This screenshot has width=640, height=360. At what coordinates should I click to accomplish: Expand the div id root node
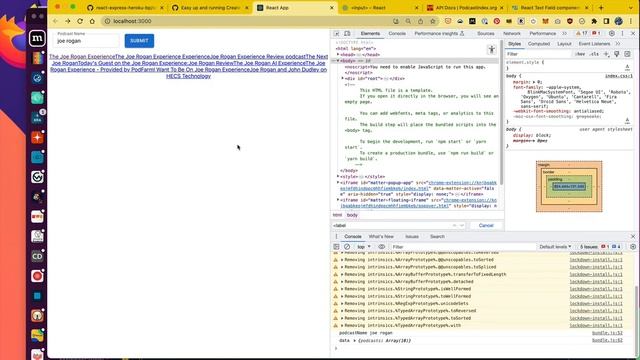click(x=342, y=78)
